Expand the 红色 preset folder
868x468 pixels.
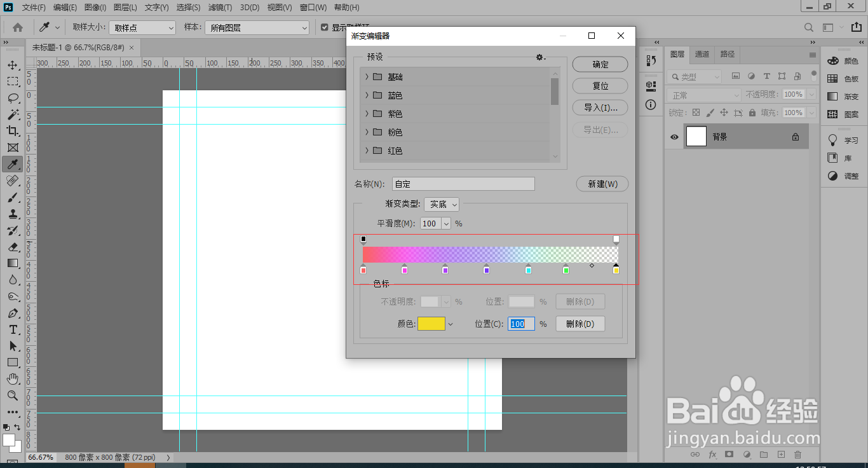367,150
